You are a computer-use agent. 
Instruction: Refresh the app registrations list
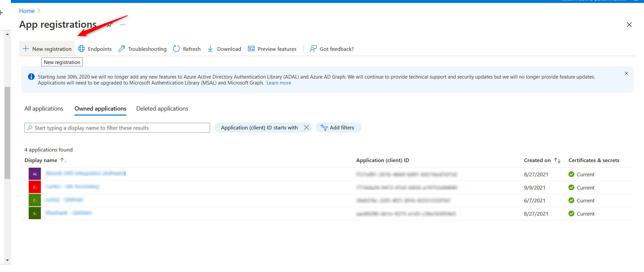187,49
